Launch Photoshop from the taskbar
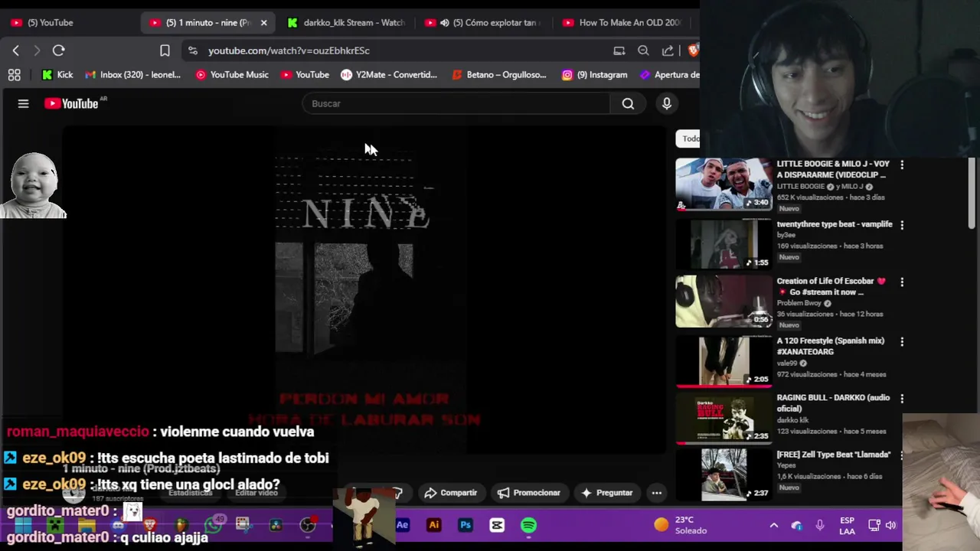 (x=465, y=525)
